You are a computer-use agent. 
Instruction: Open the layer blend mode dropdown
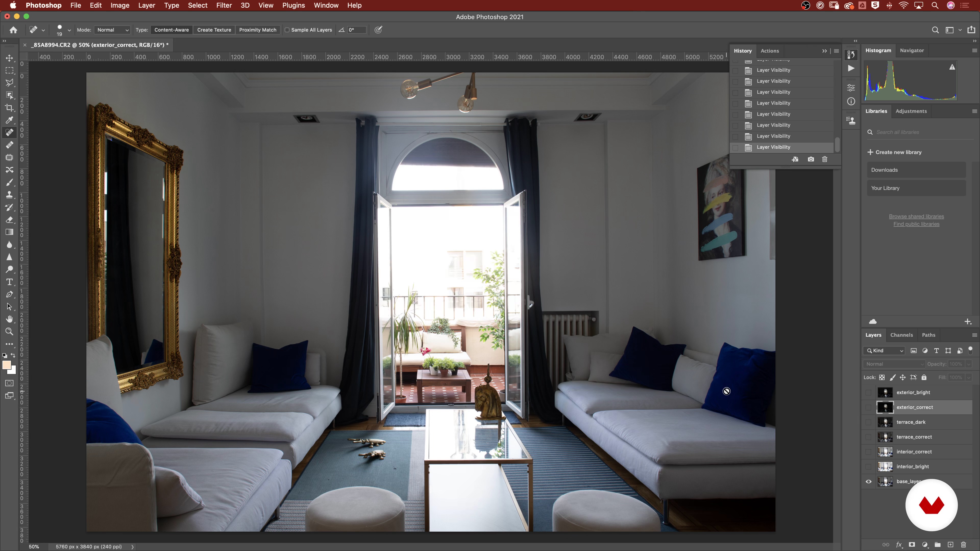tap(894, 364)
